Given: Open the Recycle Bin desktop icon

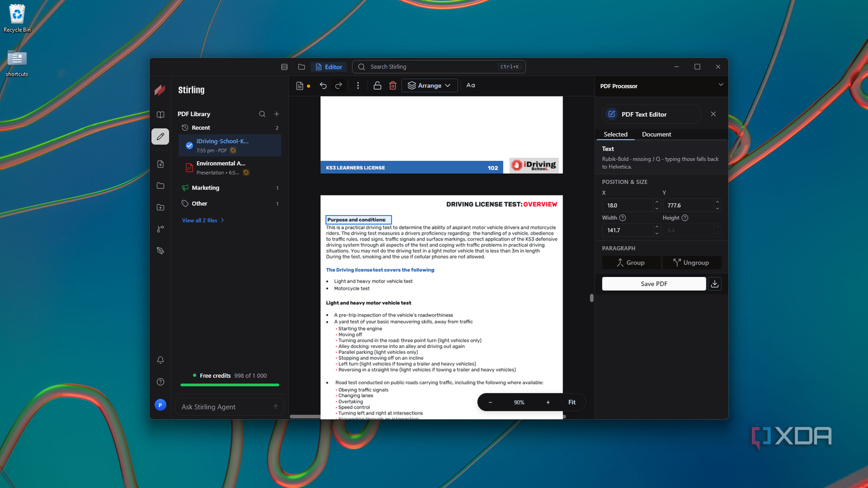Looking at the screenshot, I should tap(17, 19).
